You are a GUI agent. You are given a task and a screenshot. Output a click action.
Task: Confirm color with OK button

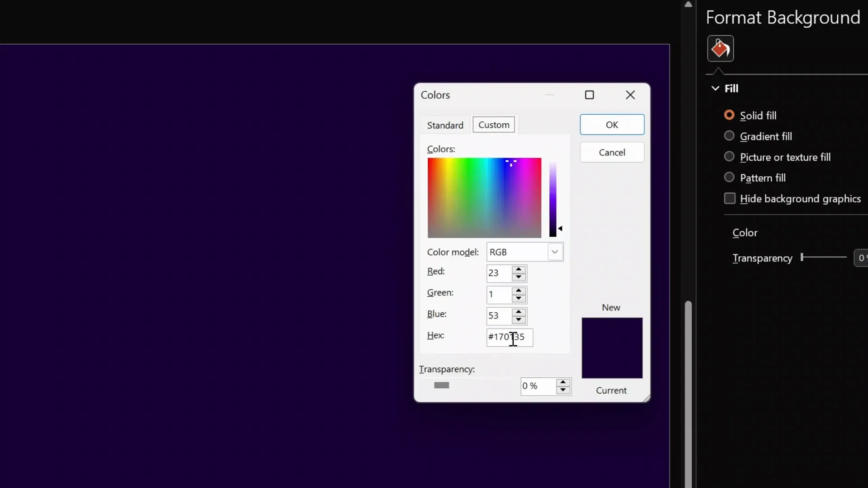click(612, 125)
